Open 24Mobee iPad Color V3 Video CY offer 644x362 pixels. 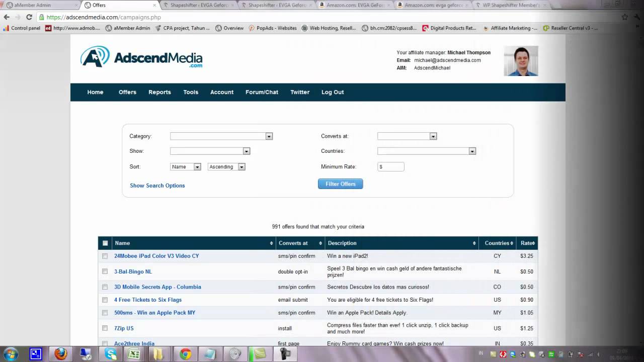point(156,256)
